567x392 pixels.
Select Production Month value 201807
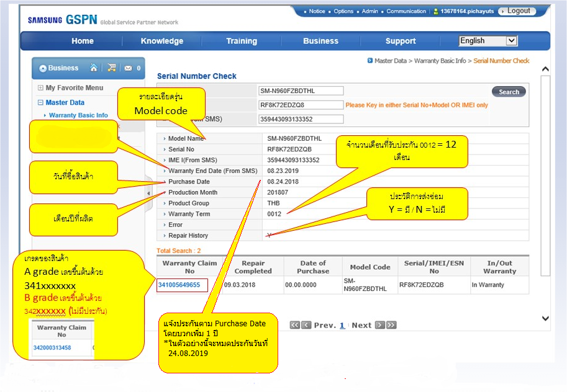(278, 192)
